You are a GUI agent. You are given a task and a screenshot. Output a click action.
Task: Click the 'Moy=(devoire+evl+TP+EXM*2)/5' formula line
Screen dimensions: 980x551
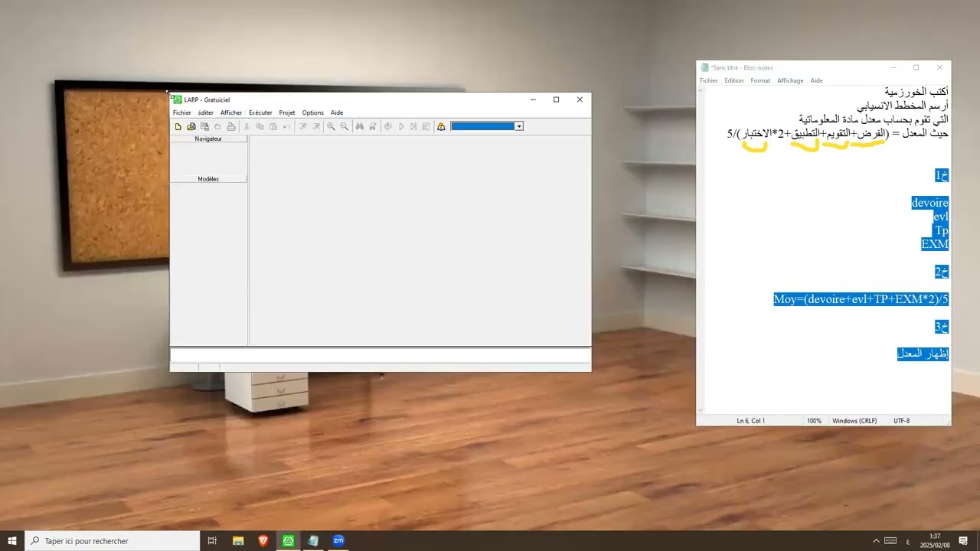[x=861, y=299]
